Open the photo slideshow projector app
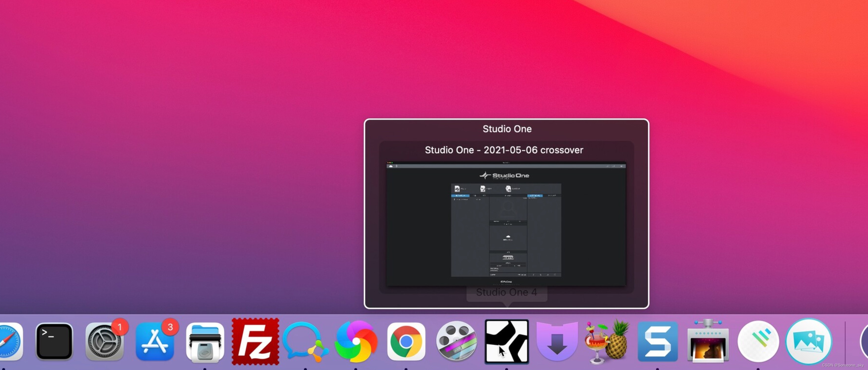This screenshot has width=868, height=370. (x=708, y=341)
